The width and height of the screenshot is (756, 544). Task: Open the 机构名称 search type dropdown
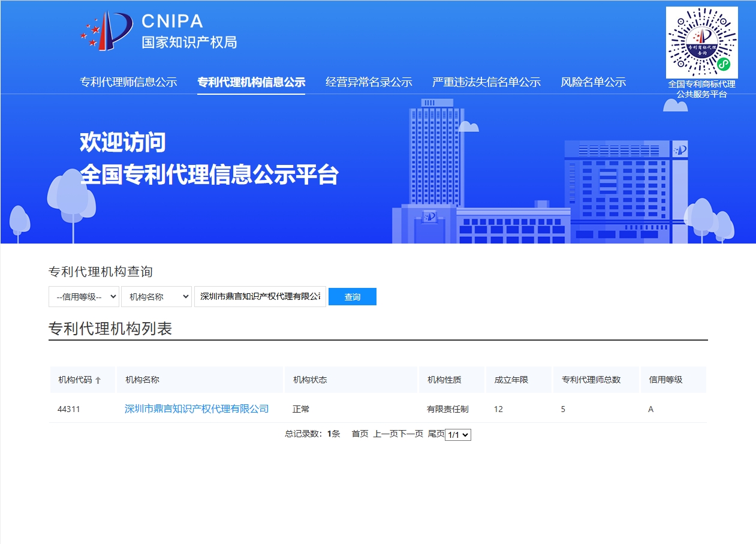click(156, 296)
